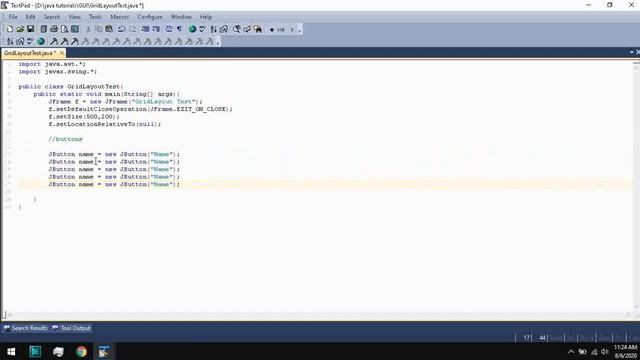Open Replace using the toolbar icon
The height and width of the screenshot is (360, 640).
pyautogui.click(x=247, y=29)
